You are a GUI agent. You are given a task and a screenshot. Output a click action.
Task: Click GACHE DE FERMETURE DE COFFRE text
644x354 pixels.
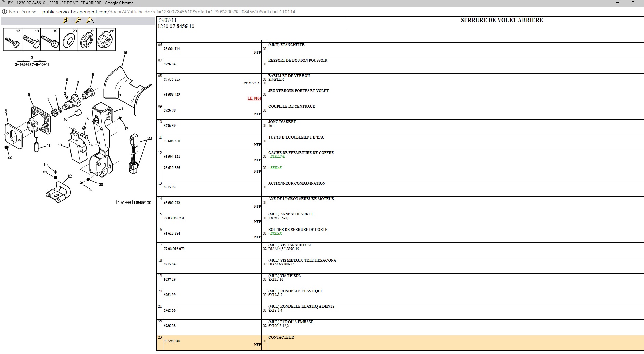pos(301,153)
